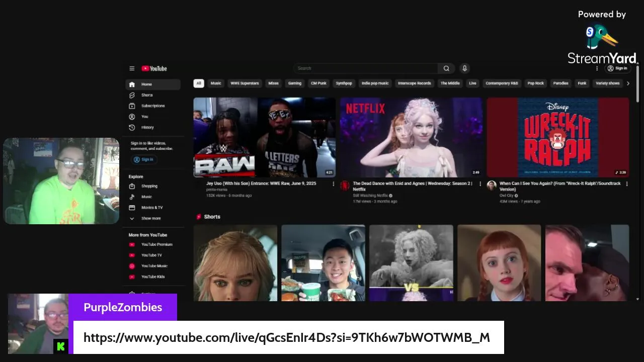Open the red-haired girl Short
This screenshot has width=644, height=362.
point(499,263)
